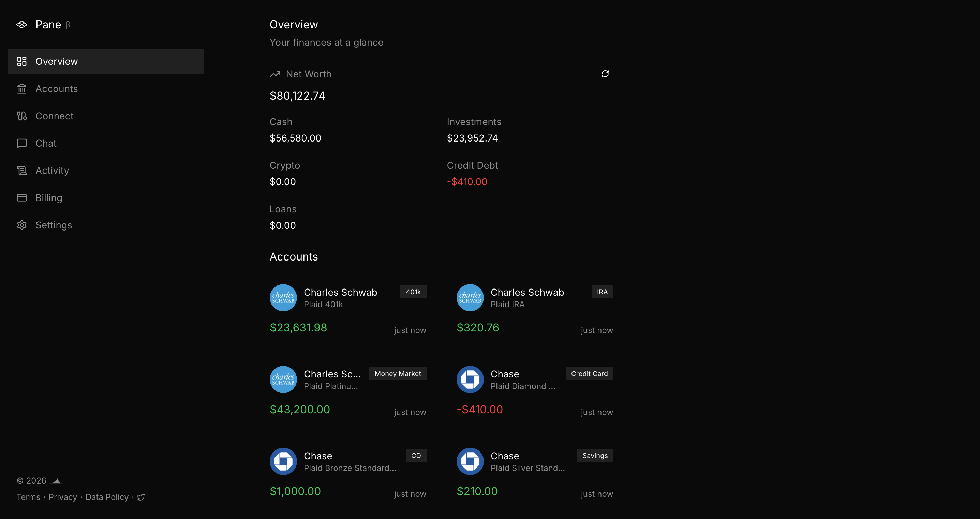Click the Chase Credit Card logo

pos(470,379)
